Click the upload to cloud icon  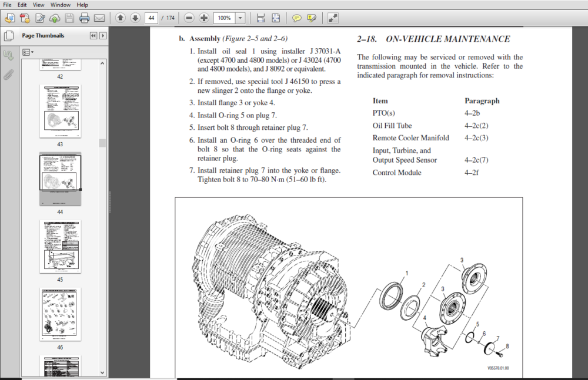pyautogui.click(x=55, y=18)
